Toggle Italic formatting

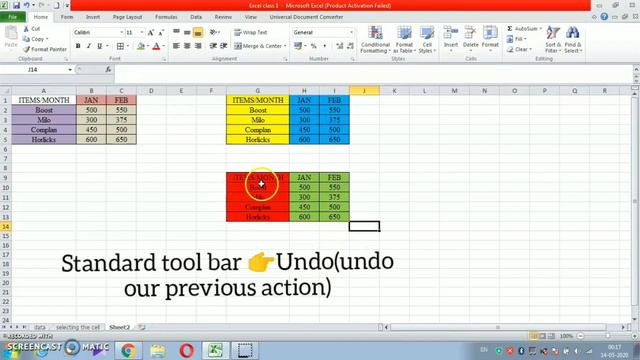click(89, 46)
